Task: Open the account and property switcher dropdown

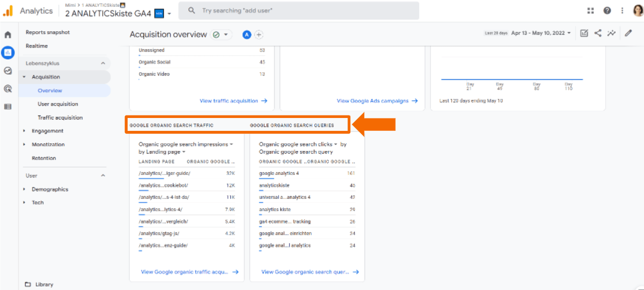Action: click(x=169, y=14)
